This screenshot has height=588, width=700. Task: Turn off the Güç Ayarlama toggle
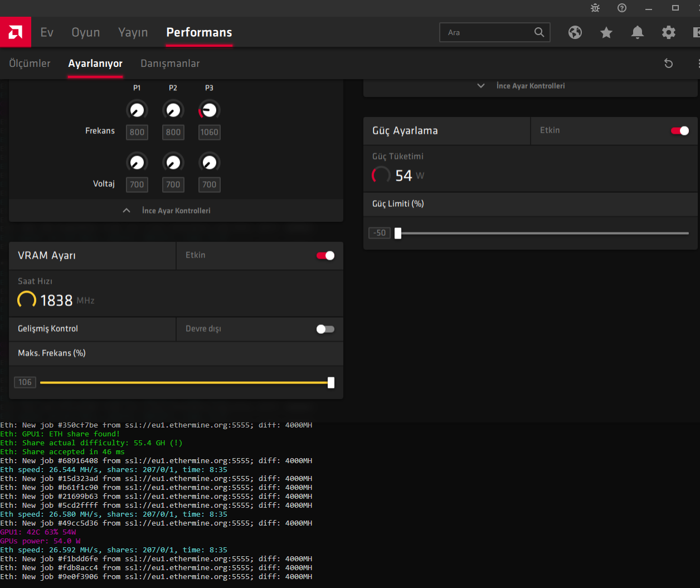click(x=680, y=131)
